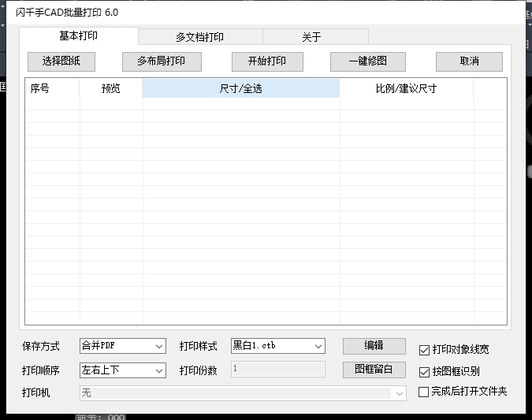Uncheck the 按图框识别 option
This screenshot has height=420, width=532.
(425, 371)
